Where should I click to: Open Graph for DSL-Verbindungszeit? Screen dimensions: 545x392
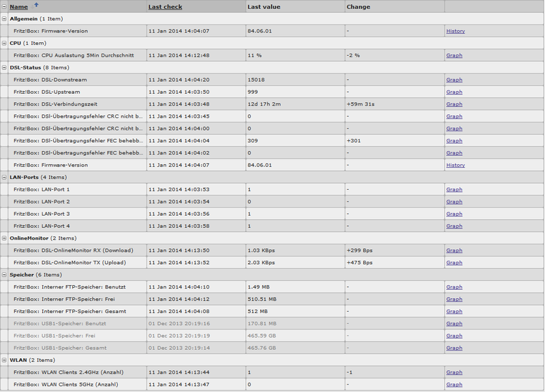(x=454, y=104)
